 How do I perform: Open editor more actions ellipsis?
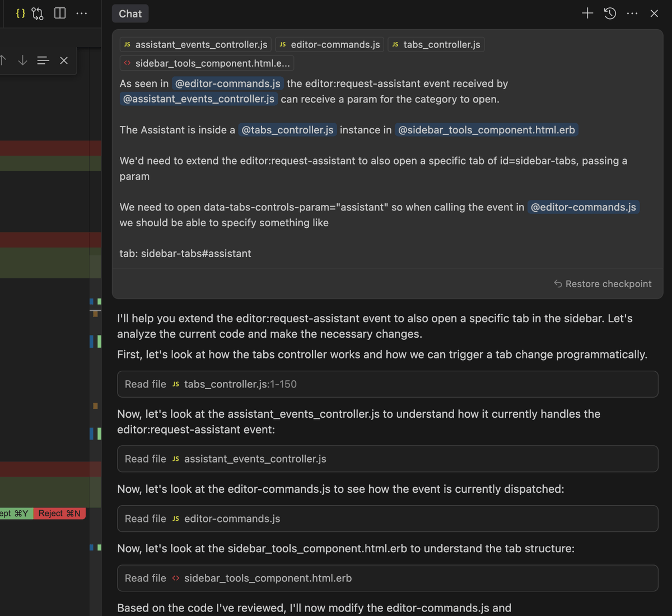click(82, 13)
